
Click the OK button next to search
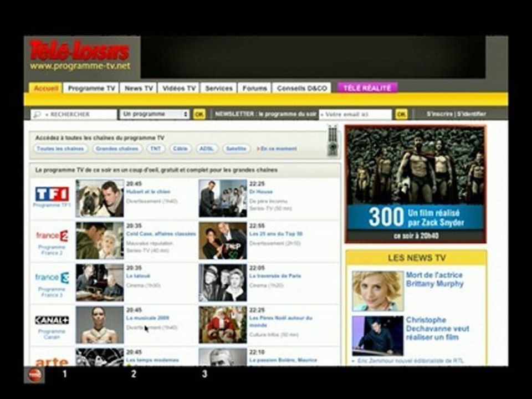[x=199, y=114]
